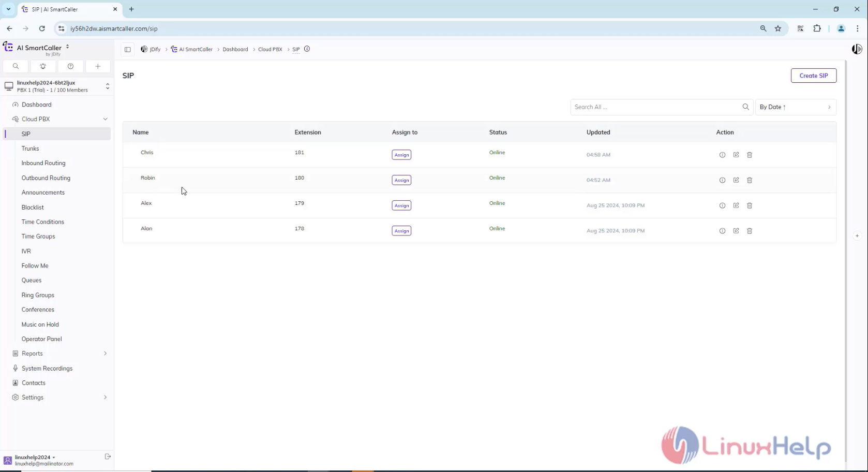Open info icon for Chris row
Image resolution: width=868 pixels, height=472 pixels.
click(722, 155)
